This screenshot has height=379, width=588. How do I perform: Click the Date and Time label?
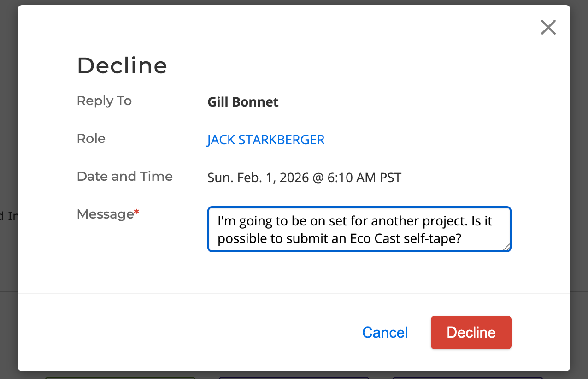[124, 176]
